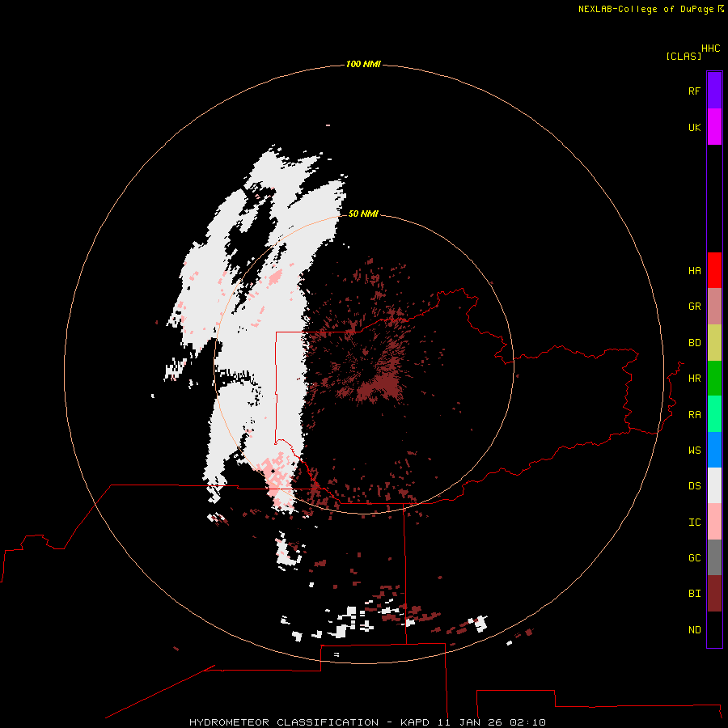Click the GC legend label
Viewport: 728px width, 728px height.
click(x=694, y=557)
